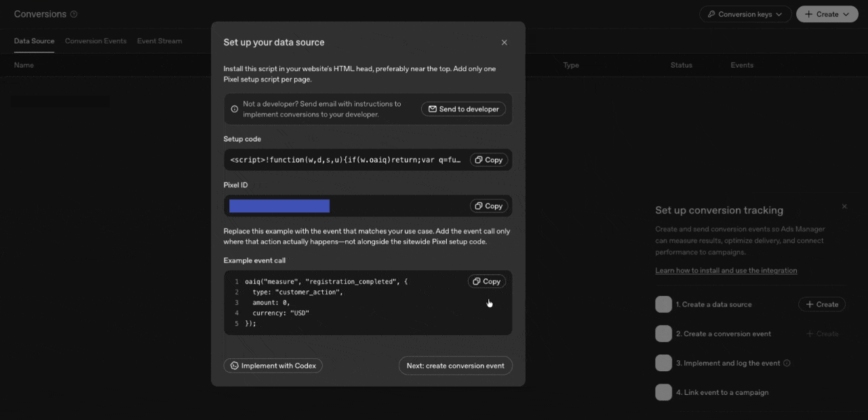Click info icon next to Conversions title
The image size is (868, 420).
click(x=74, y=14)
